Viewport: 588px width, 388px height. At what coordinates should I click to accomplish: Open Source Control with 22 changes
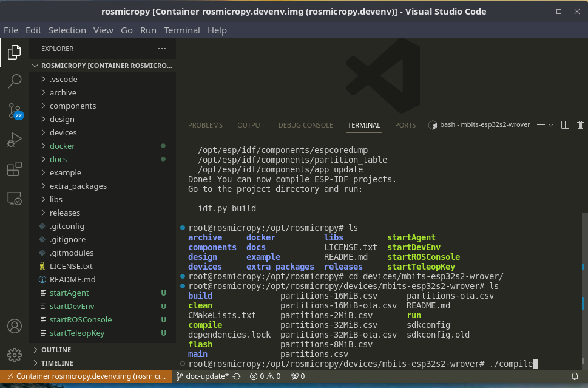pos(15,111)
